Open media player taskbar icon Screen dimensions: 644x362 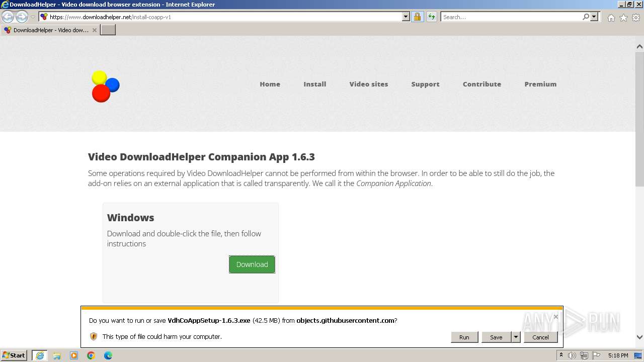[74, 355]
